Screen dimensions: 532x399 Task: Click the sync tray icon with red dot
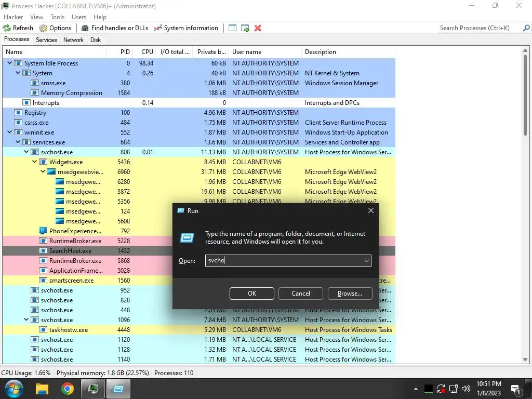(x=441, y=389)
